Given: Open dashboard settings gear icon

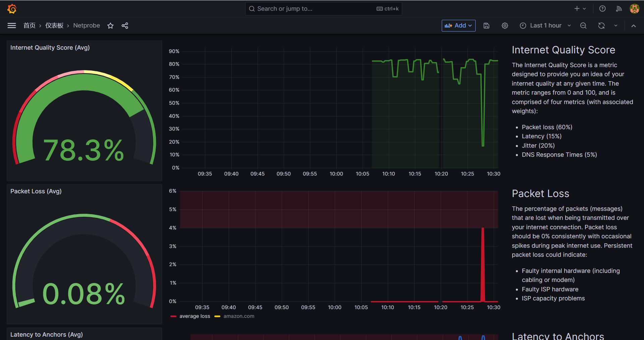Looking at the screenshot, I should click(x=505, y=26).
